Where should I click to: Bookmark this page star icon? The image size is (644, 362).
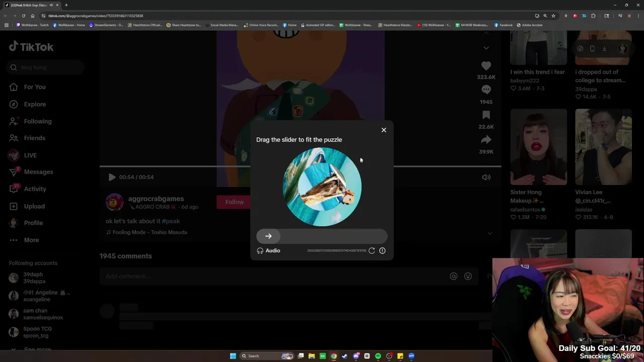click(553, 16)
